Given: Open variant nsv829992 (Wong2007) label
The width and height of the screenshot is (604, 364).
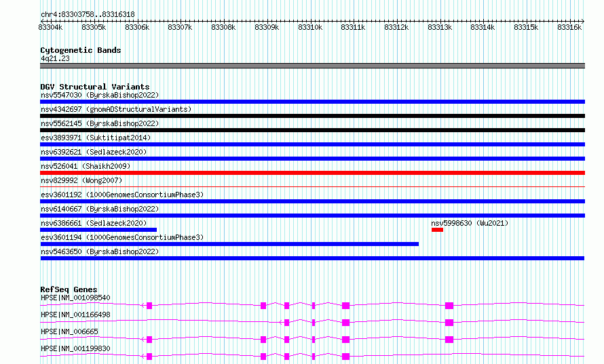Looking at the screenshot, I should click(x=81, y=180).
